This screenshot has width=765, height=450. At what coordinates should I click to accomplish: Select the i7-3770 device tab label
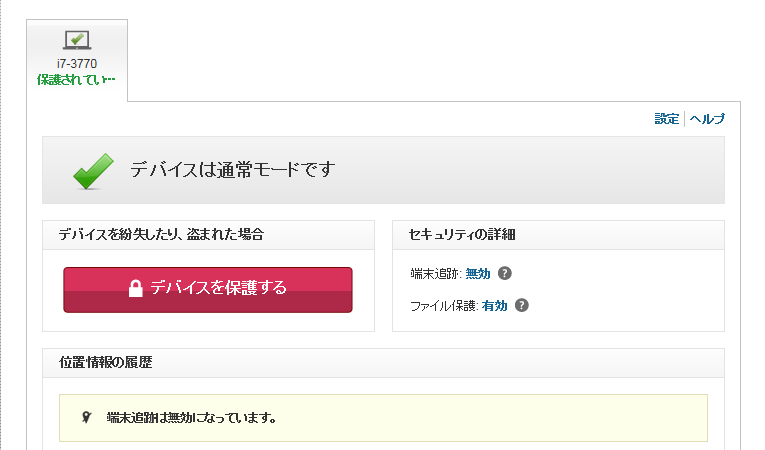click(77, 64)
